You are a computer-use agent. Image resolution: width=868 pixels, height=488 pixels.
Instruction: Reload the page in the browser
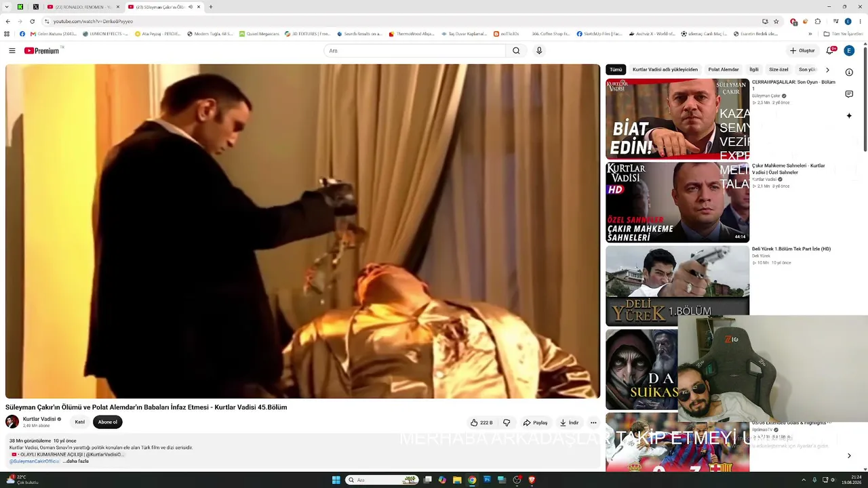click(x=32, y=21)
